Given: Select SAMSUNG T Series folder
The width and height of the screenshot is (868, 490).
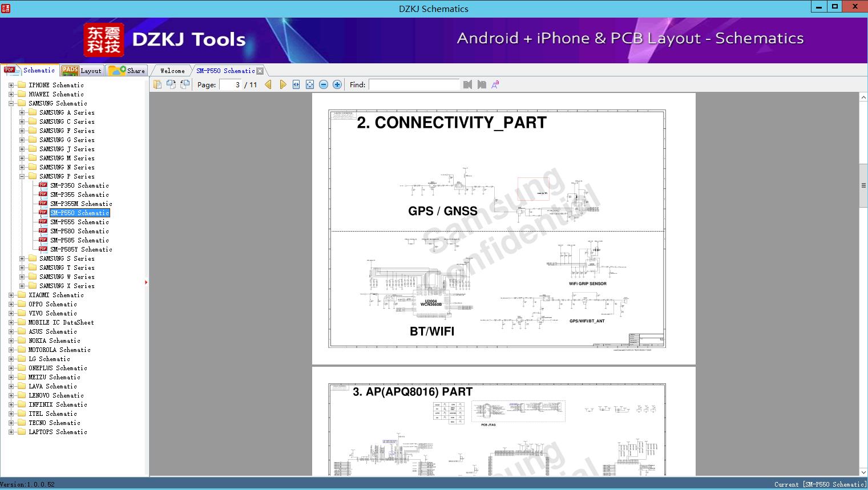Looking at the screenshot, I should click(67, 268).
